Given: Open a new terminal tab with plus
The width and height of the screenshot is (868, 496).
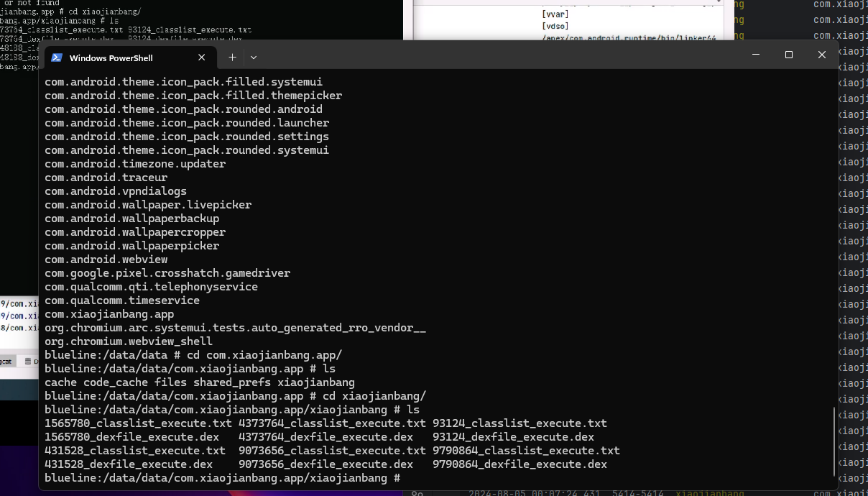Looking at the screenshot, I should click(232, 58).
